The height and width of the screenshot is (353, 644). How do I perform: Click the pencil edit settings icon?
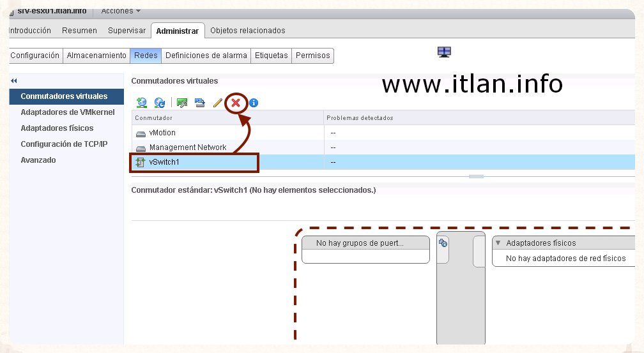click(217, 102)
